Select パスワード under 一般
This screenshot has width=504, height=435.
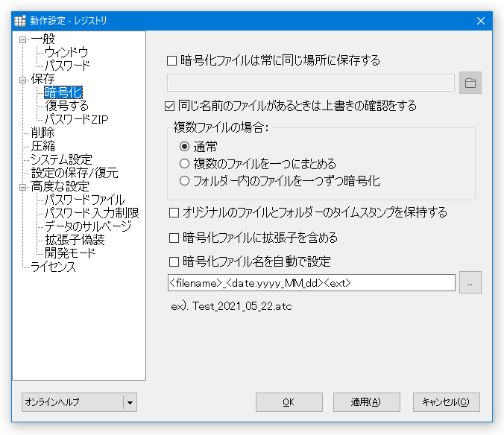point(67,66)
